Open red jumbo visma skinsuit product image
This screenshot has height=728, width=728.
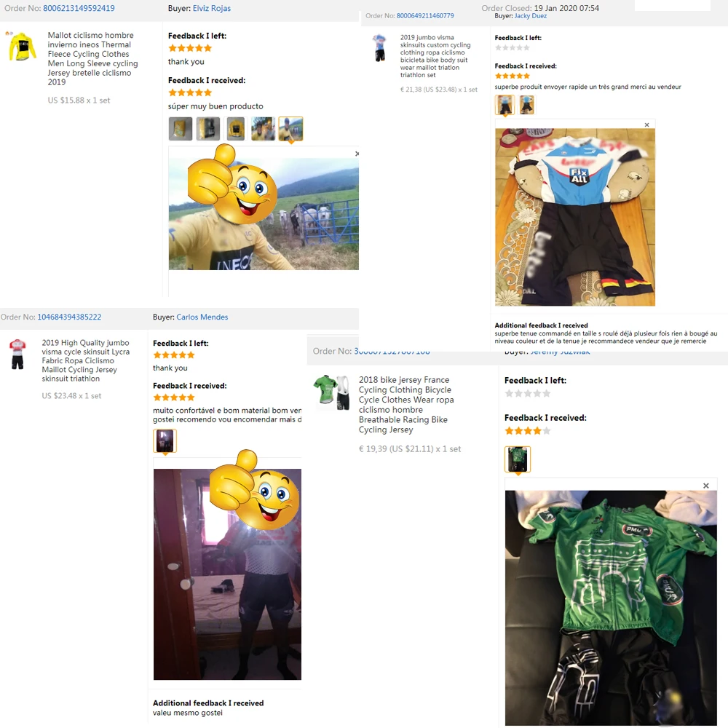pos(17,355)
